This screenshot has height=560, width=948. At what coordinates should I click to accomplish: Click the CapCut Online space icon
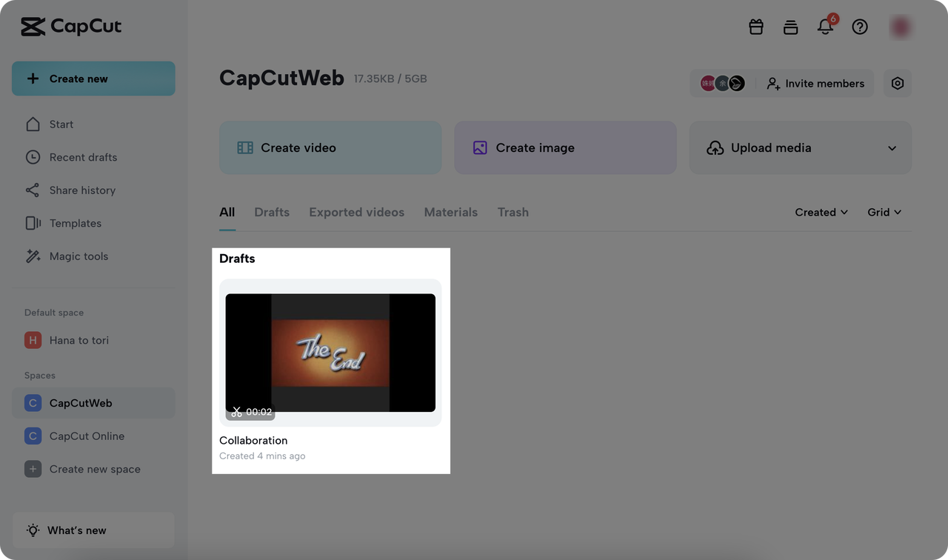[33, 436]
